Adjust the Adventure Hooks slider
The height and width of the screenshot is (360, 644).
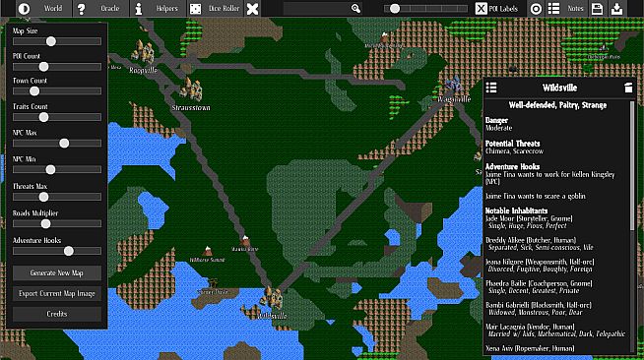click(x=57, y=251)
